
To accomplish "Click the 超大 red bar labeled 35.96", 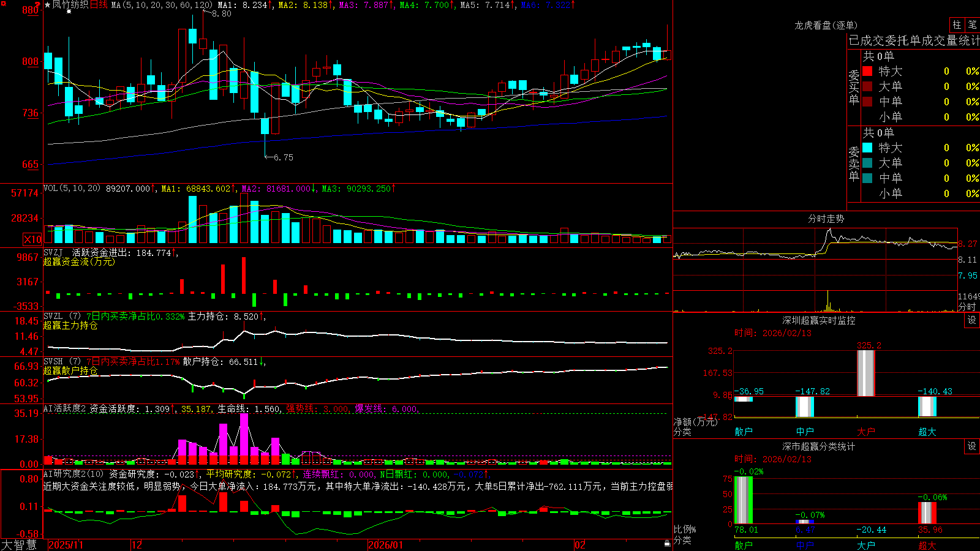I will (x=927, y=513).
